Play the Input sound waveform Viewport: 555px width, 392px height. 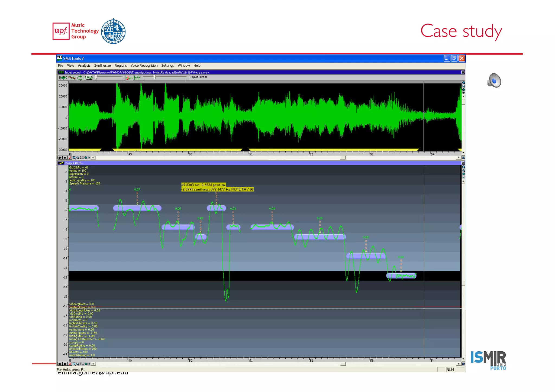point(60,158)
